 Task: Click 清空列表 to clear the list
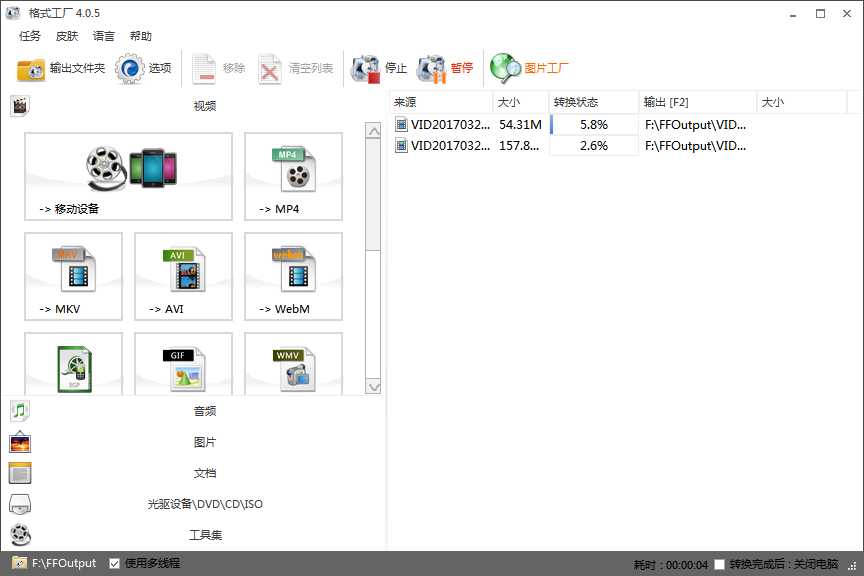295,68
